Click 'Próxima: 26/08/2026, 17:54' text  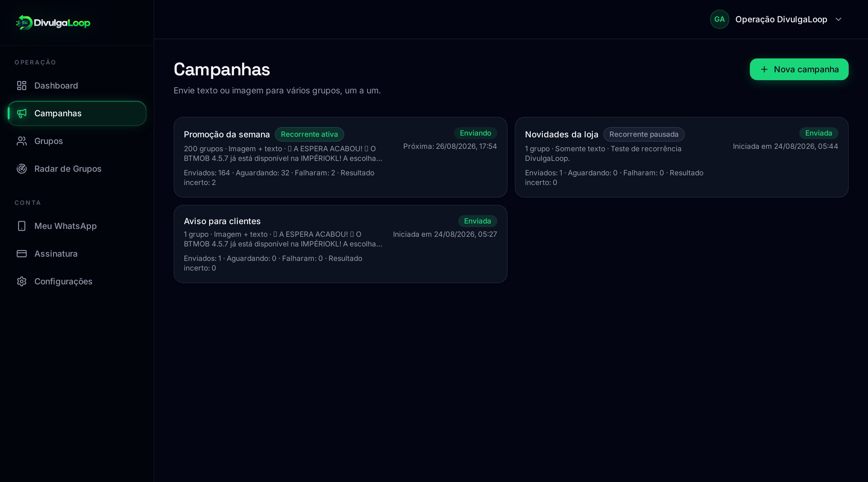point(450,146)
